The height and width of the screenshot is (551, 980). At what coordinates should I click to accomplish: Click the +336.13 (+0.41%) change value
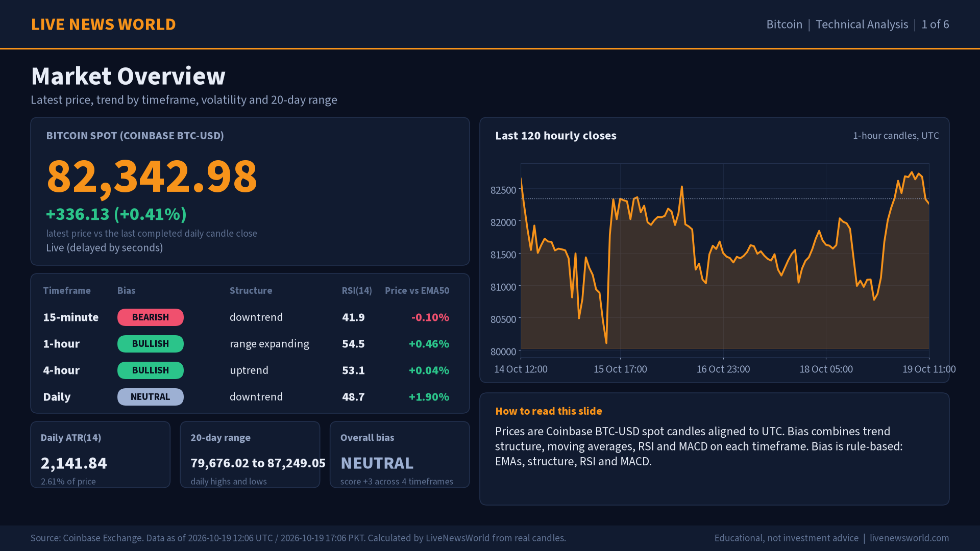click(116, 214)
